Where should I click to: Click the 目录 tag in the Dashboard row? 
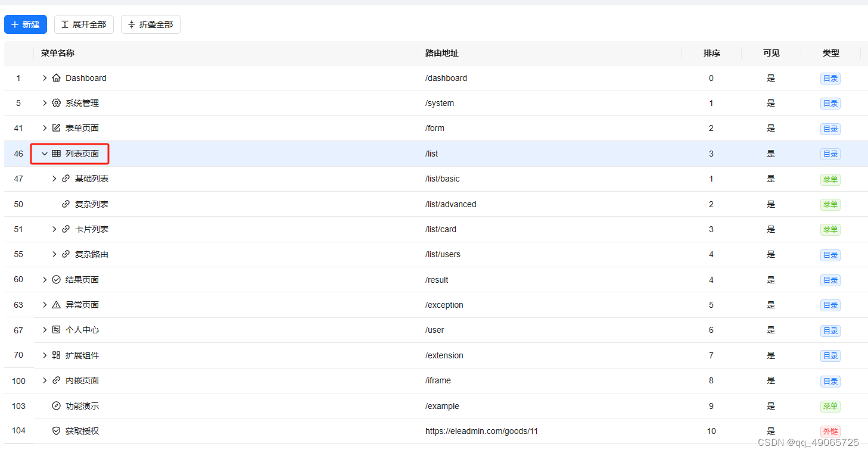click(830, 78)
